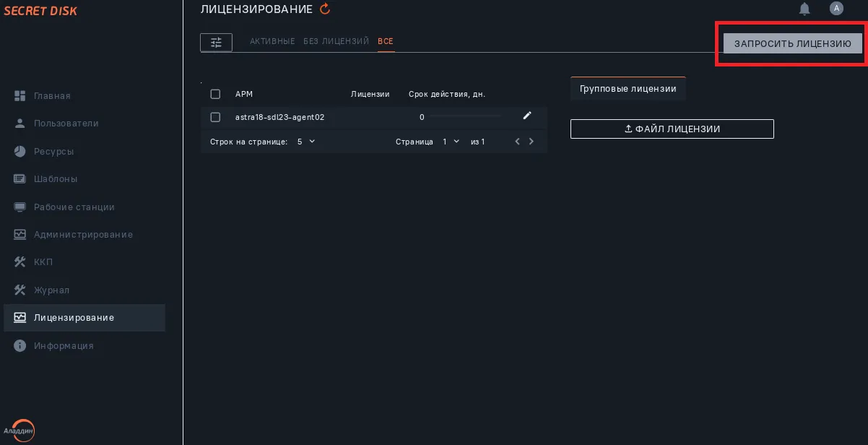Open Рабочие станции in the sidebar
Screen dimensions: 868x445
[x=84, y=207]
